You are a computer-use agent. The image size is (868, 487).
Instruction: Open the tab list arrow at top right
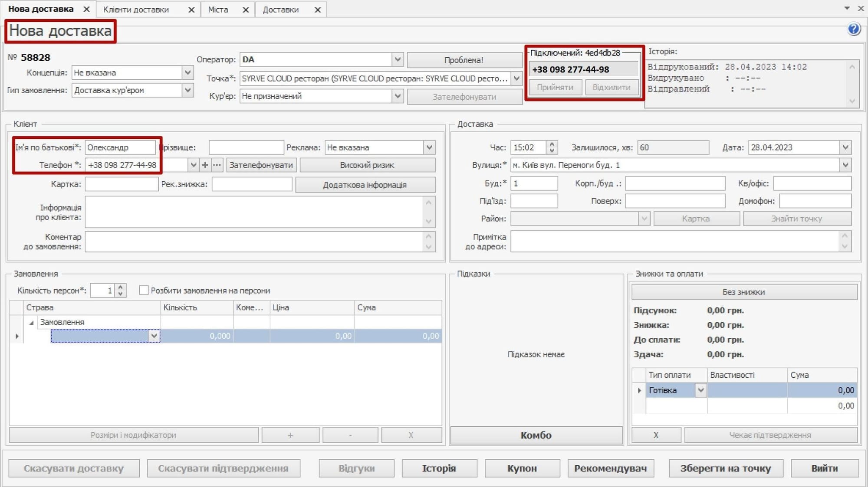[847, 8]
